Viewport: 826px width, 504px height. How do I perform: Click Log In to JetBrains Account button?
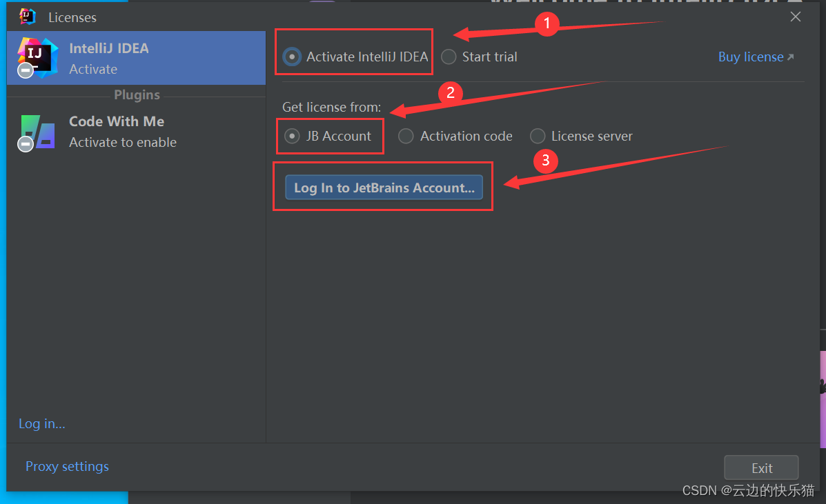coord(384,188)
